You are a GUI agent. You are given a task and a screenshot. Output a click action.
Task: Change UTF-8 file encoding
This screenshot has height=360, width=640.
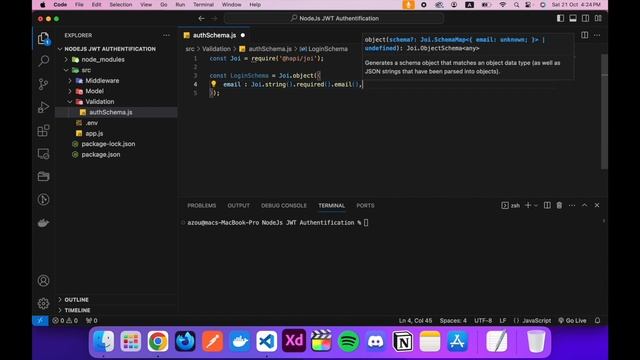tap(483, 320)
